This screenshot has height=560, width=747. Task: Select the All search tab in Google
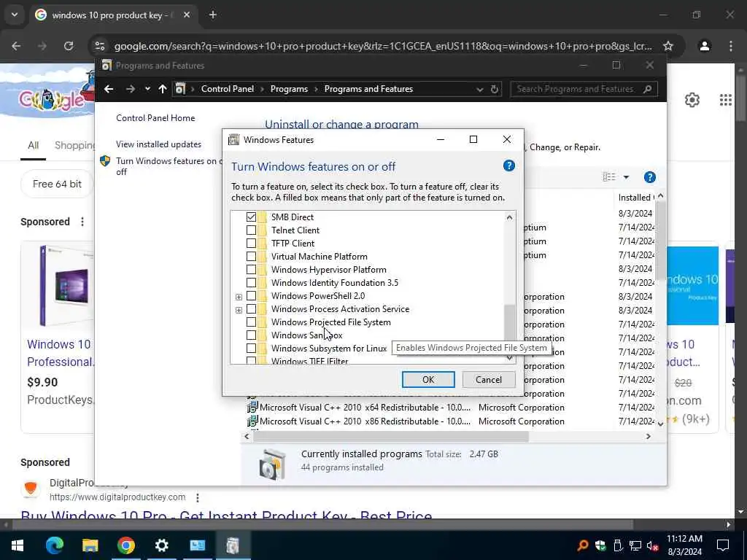33,145
